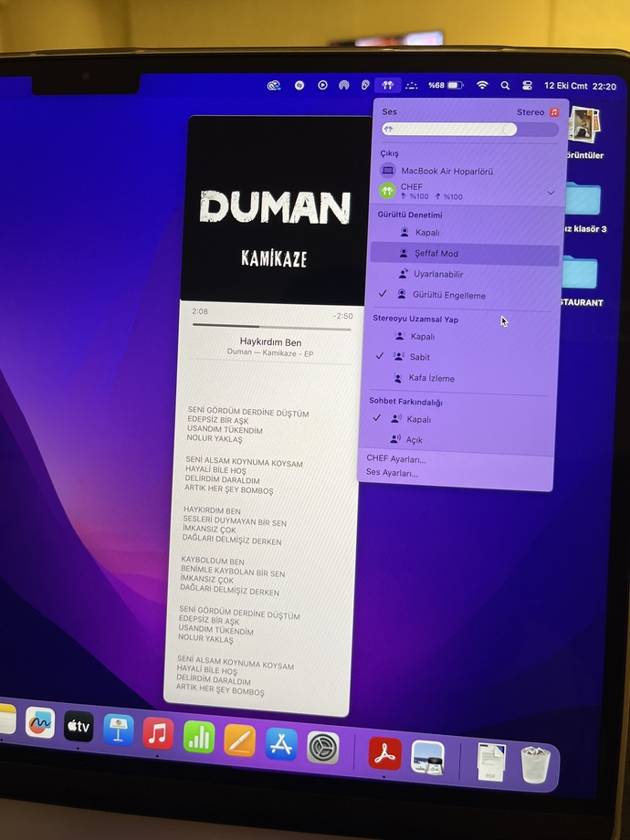The height and width of the screenshot is (840, 630).
Task: Click the lyric line HAYKIRDIM BEN
Action: 212,510
